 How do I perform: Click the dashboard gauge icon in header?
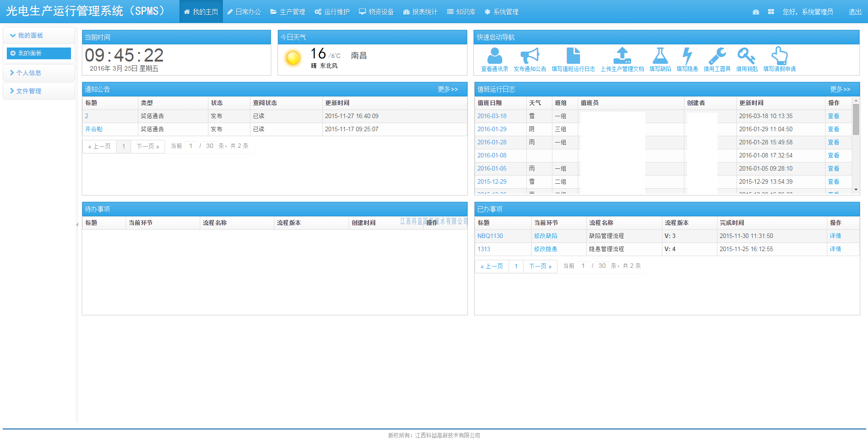point(756,12)
